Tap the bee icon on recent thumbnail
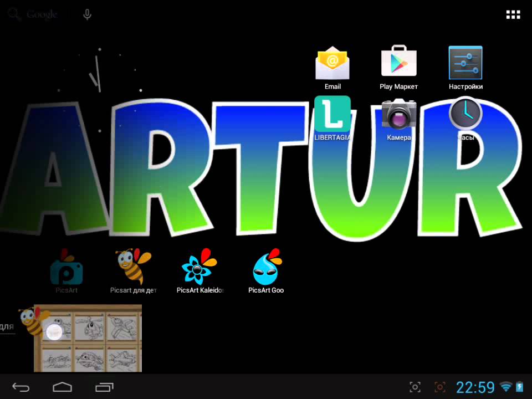 34,321
